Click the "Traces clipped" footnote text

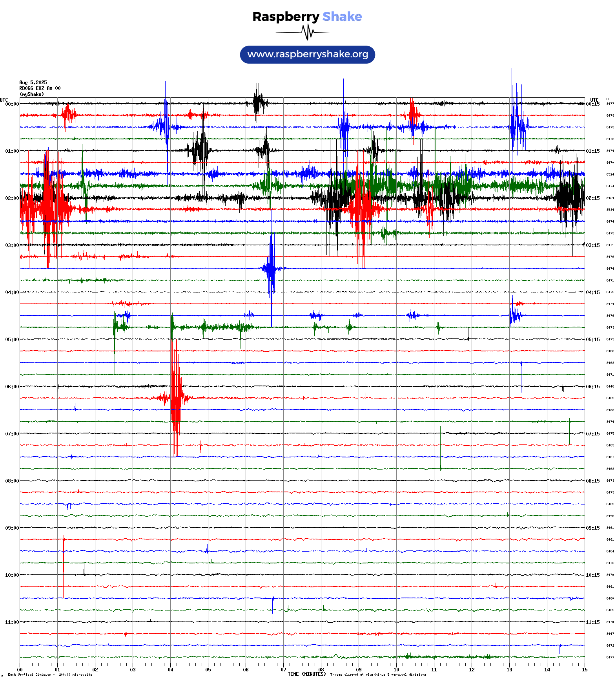[x=378, y=675]
